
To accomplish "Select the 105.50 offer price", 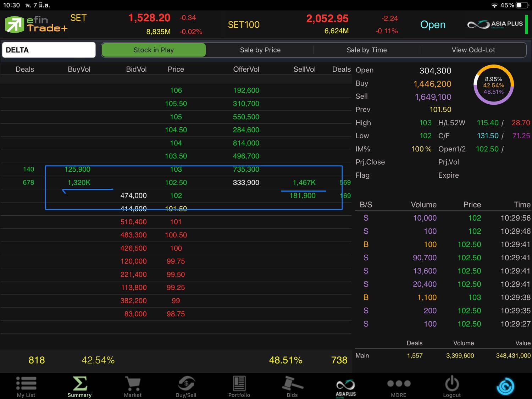I will (x=176, y=104).
